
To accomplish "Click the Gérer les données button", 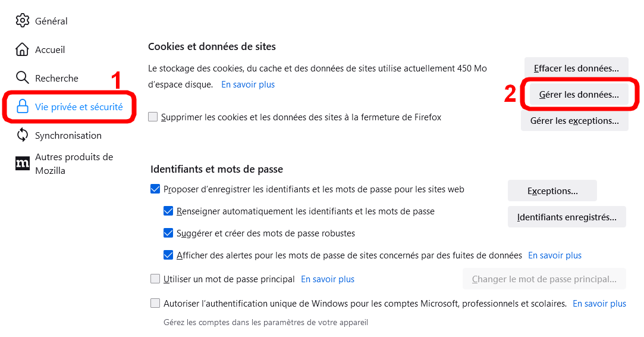I will (x=579, y=94).
